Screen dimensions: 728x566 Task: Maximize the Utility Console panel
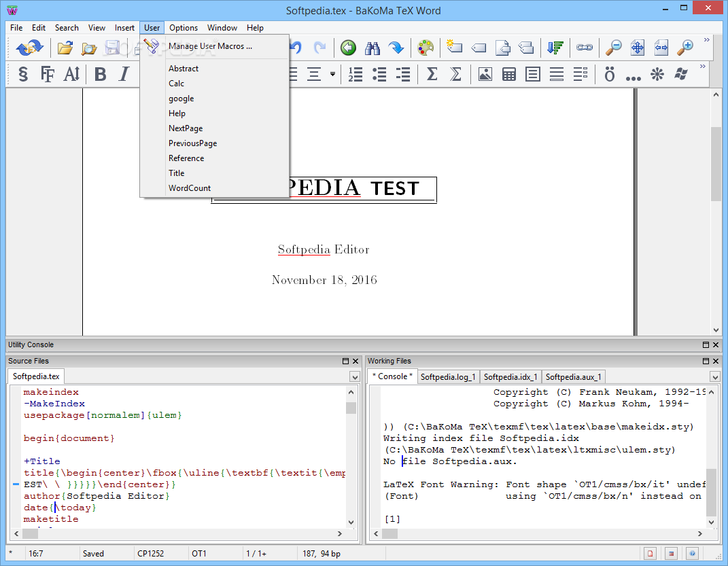706,344
